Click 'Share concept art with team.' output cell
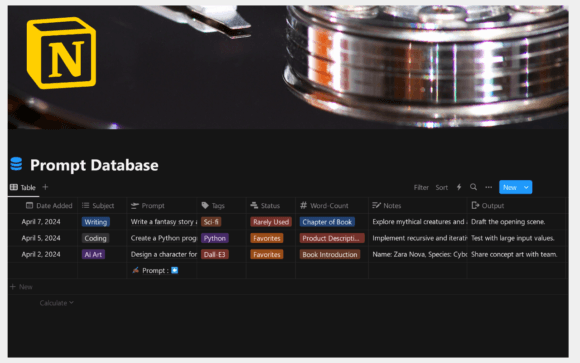The height and width of the screenshot is (363, 580). 517,254
